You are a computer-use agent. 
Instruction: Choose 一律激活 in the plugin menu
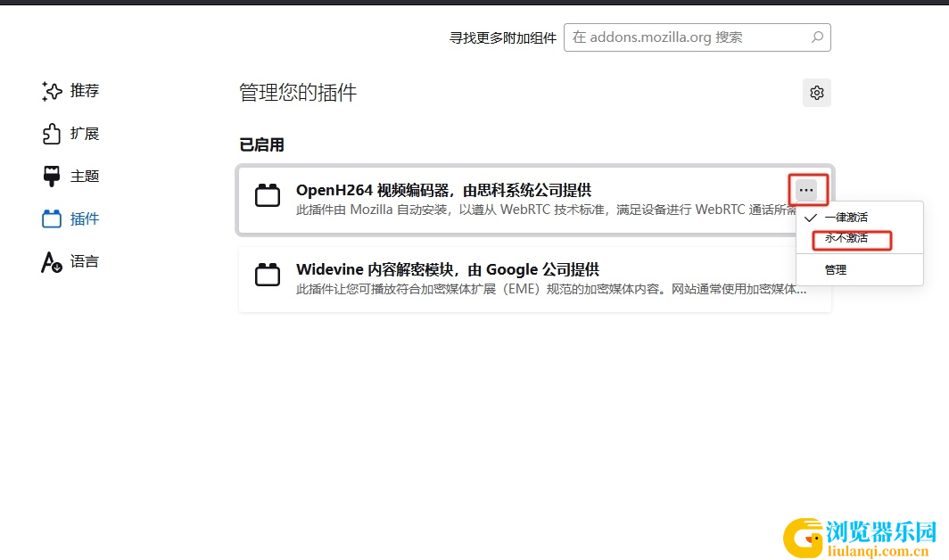coord(860,218)
